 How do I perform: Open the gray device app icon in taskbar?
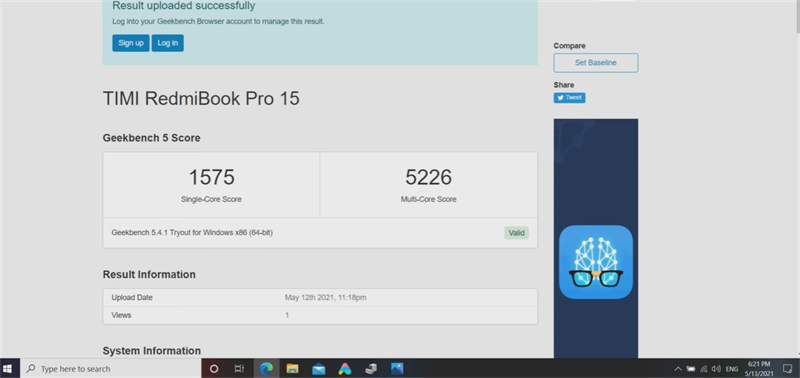tap(371, 368)
